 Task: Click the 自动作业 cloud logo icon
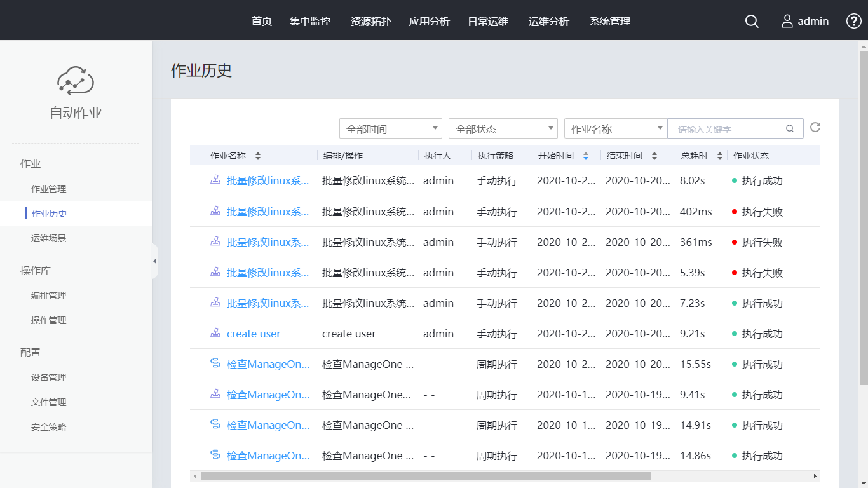point(76,80)
